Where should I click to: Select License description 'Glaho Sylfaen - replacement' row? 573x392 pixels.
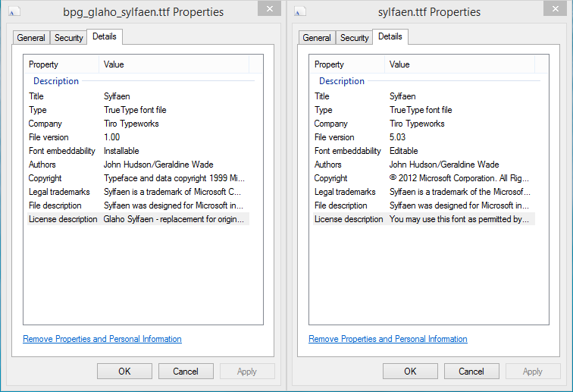click(138, 219)
